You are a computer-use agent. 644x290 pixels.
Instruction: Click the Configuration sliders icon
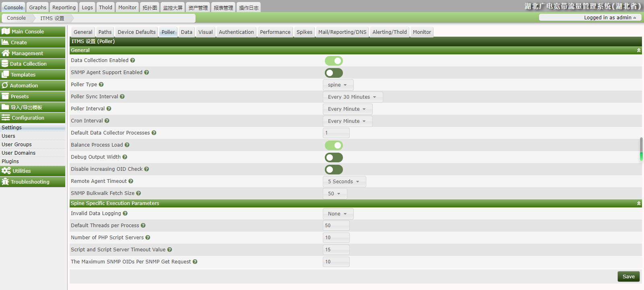pyautogui.click(x=6, y=118)
